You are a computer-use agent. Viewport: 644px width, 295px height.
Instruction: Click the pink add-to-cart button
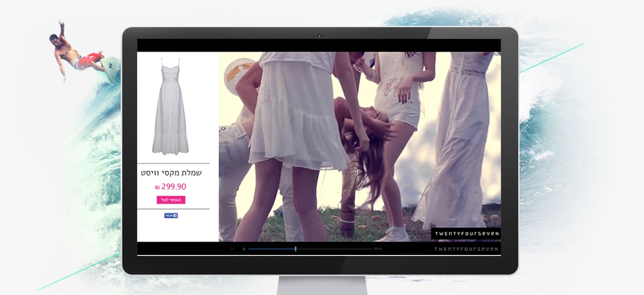[x=171, y=200]
